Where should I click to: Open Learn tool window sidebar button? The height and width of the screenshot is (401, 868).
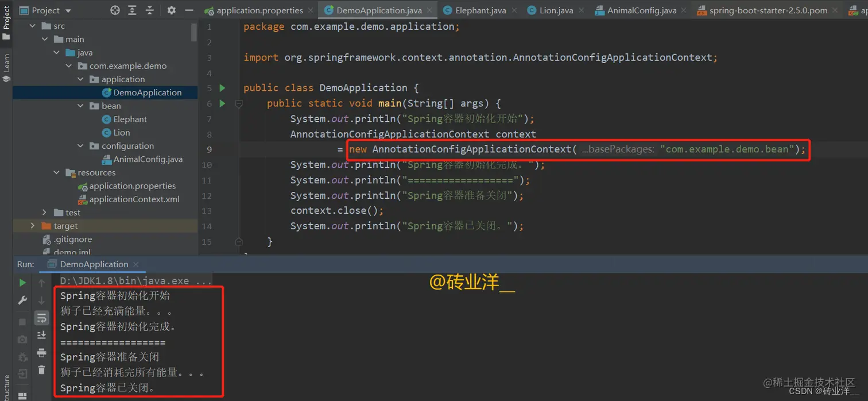6,68
